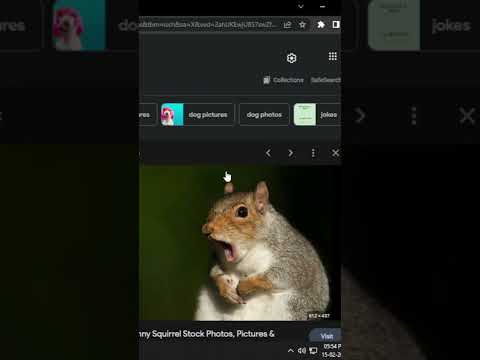Open the taskbar clock and date

click(x=332, y=351)
